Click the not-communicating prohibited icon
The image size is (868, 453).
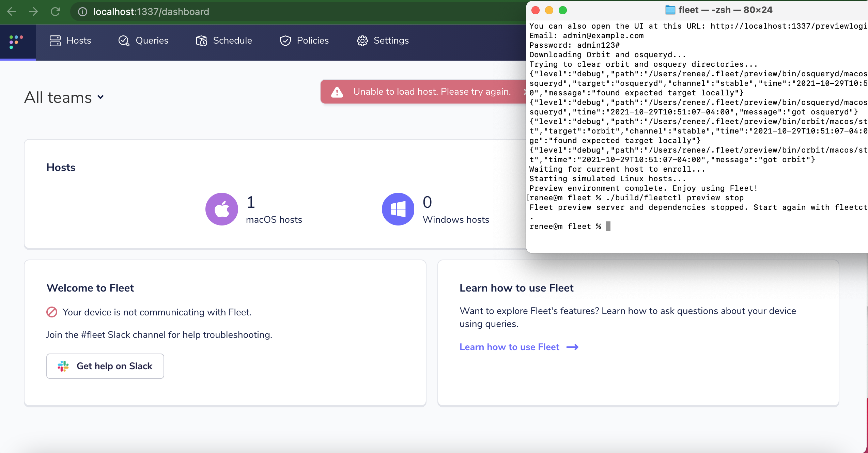(52, 312)
